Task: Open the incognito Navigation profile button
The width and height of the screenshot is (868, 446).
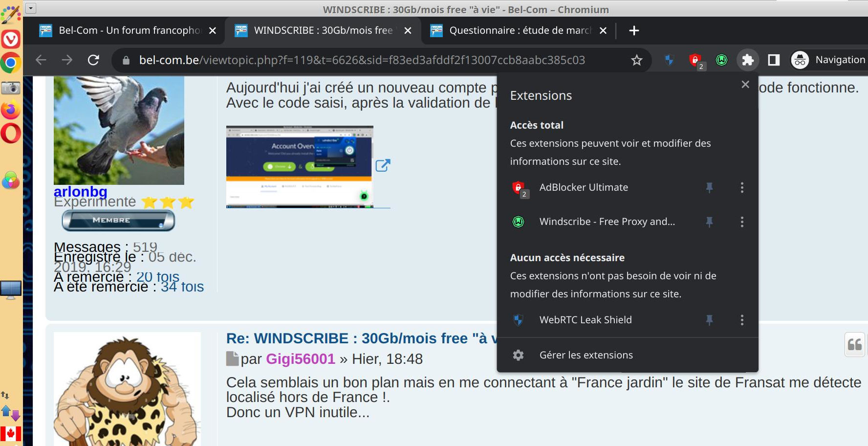Action: click(x=828, y=60)
